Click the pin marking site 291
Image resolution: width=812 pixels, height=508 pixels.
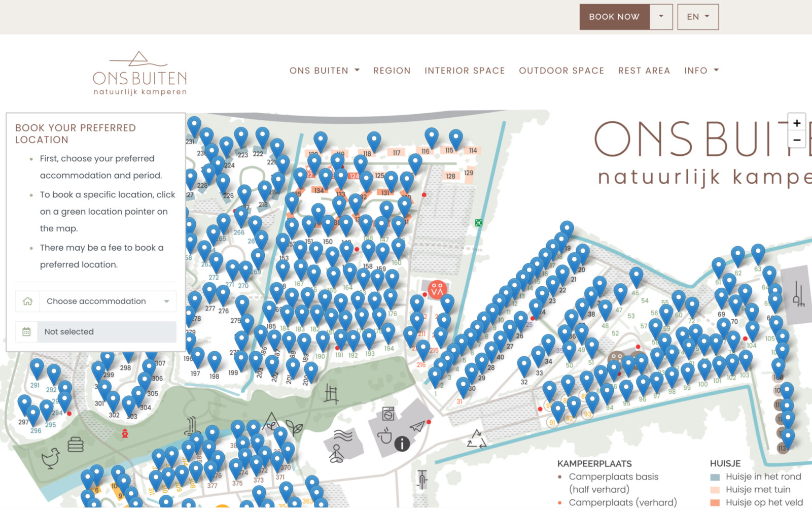click(x=37, y=367)
